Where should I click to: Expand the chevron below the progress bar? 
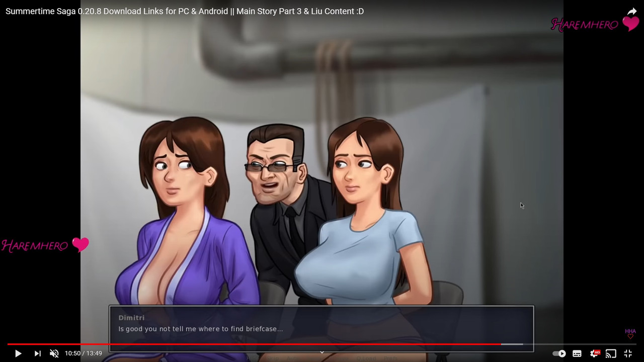pos(322,352)
